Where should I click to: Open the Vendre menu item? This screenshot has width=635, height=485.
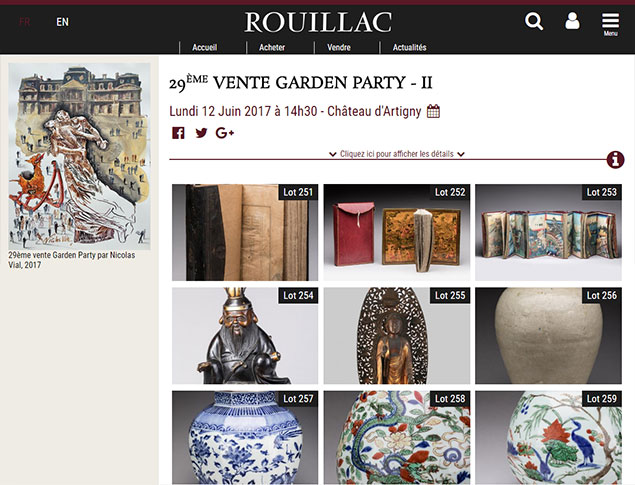(339, 47)
